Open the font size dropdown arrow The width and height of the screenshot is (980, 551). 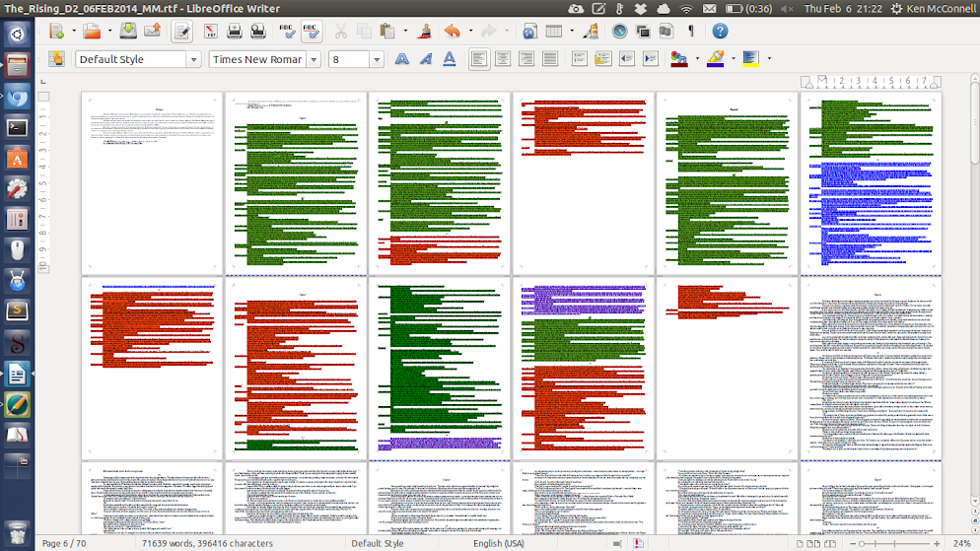[x=377, y=59]
